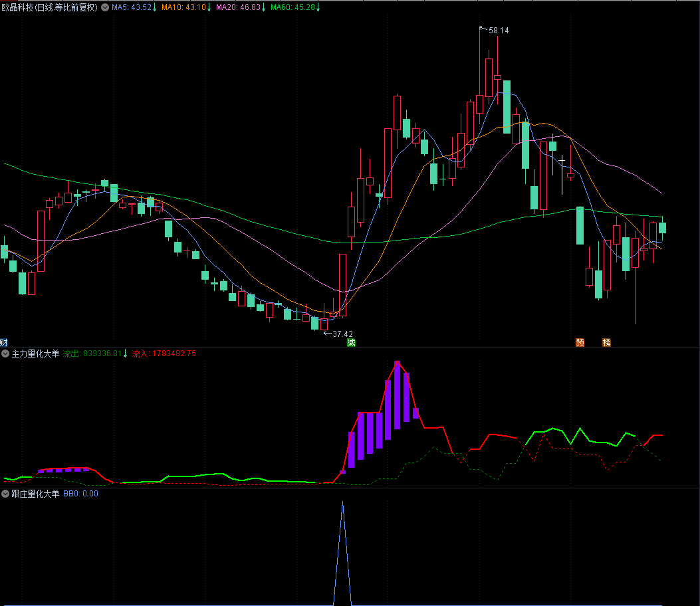Screen dimensions: 700x606
Task: Open the dropdown beside 欧晶科技 chart title
Action: pyautogui.click(x=105, y=7)
